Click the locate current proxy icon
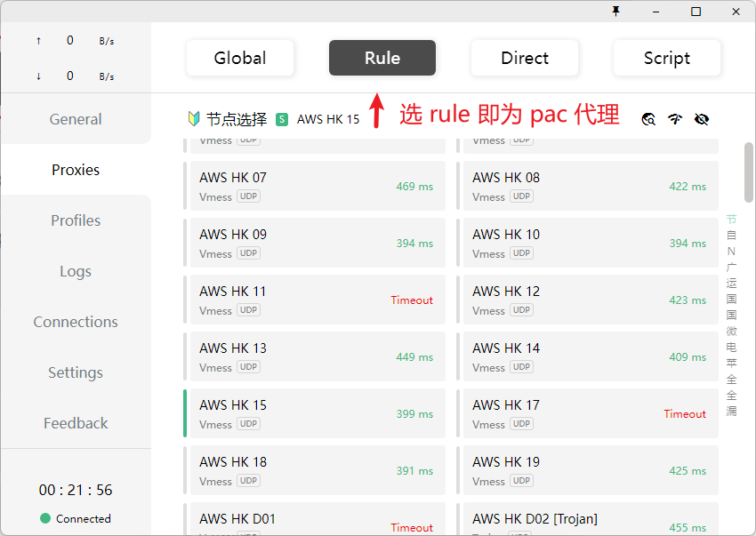This screenshot has width=756, height=536. tap(648, 119)
